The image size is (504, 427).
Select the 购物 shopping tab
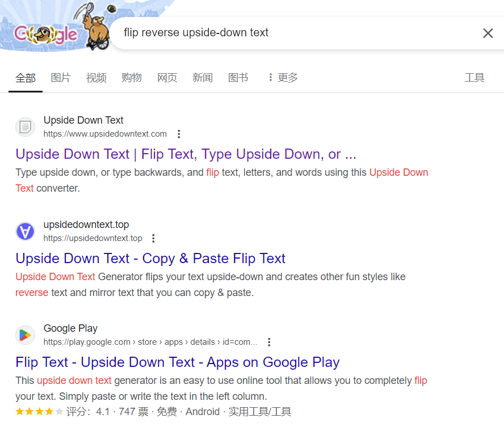click(132, 78)
